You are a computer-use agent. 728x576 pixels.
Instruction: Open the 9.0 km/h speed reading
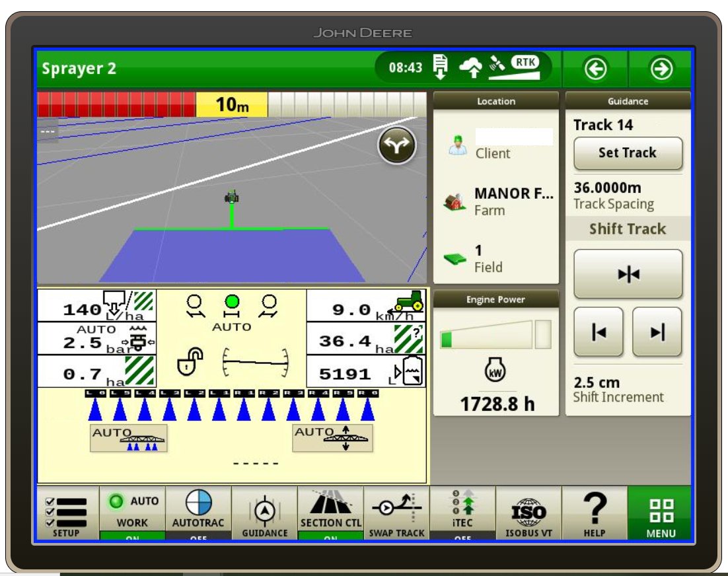pos(366,305)
